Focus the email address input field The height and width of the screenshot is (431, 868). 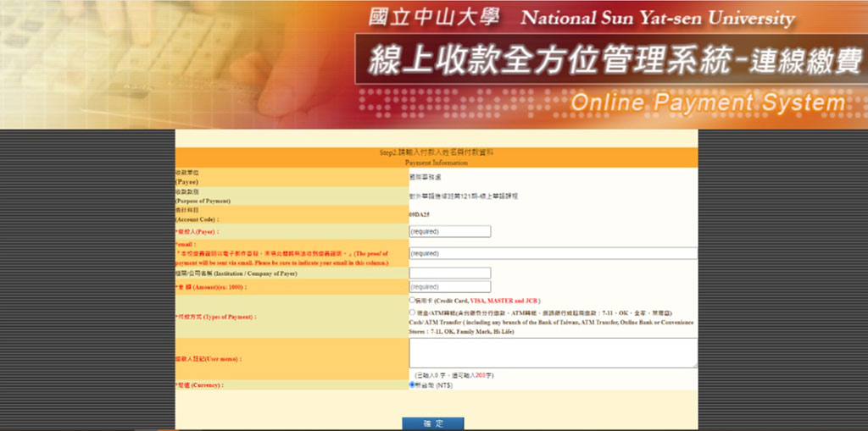[x=552, y=253]
